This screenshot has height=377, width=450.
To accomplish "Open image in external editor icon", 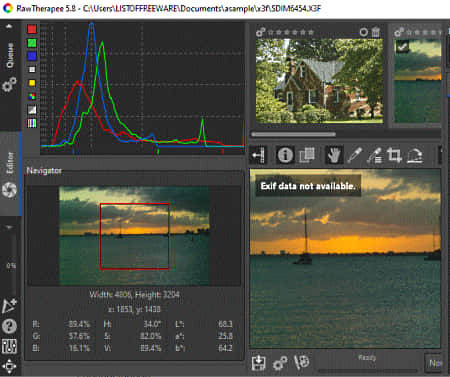I will [302, 362].
